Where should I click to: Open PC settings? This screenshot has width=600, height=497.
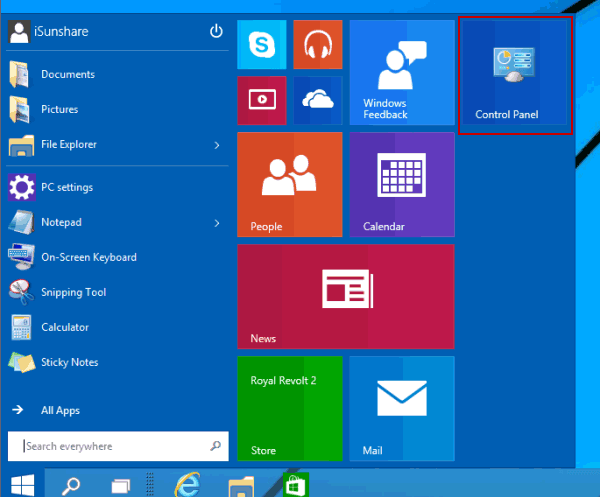click(x=115, y=187)
